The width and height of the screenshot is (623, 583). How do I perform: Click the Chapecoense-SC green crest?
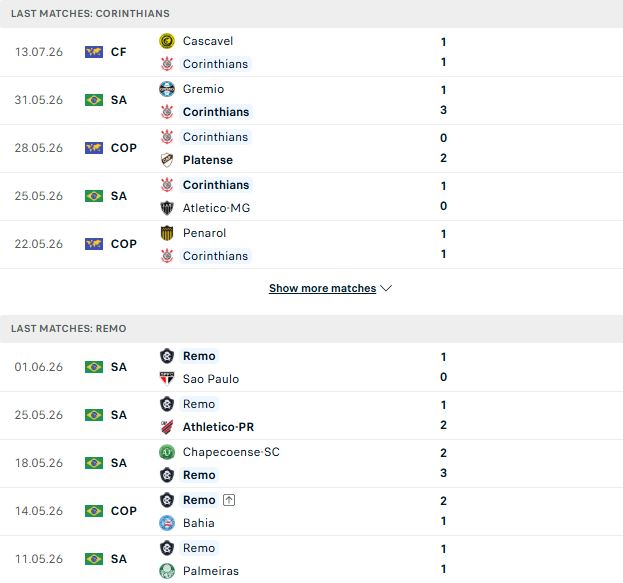tap(167, 452)
